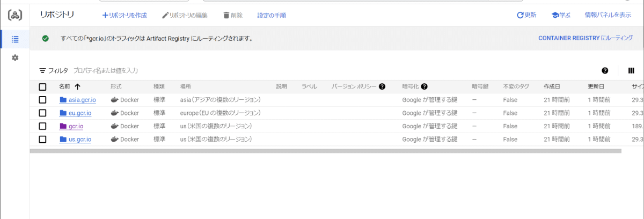This screenshot has height=219, width=644.
Task: Click the 種類 column header
Action: (x=159, y=86)
